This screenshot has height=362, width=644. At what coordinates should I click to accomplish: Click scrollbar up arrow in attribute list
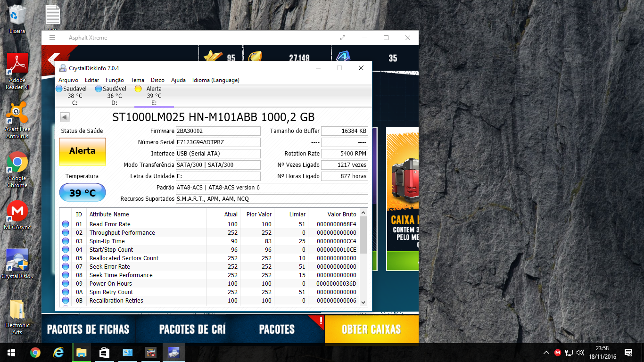(x=363, y=213)
